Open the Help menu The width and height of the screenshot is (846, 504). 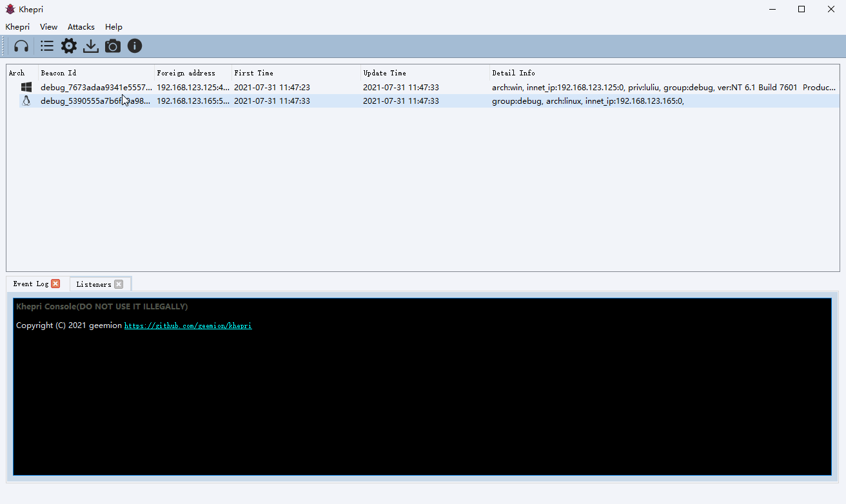113,27
